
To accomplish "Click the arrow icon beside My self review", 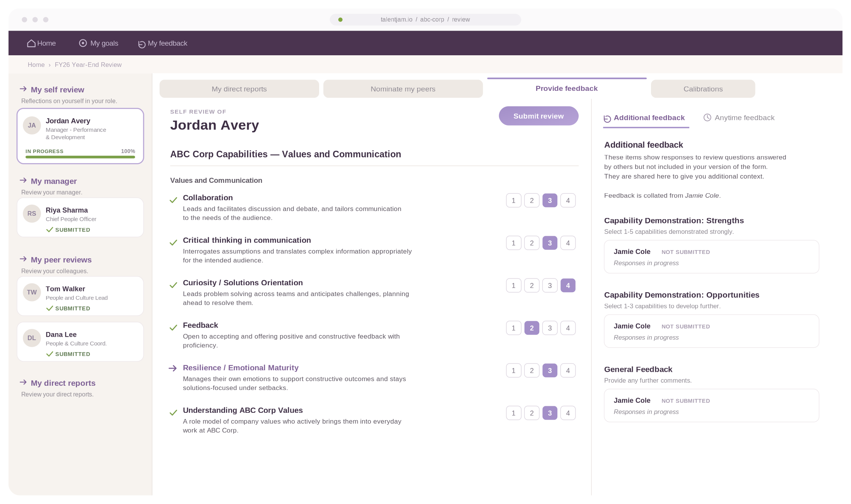I will click(23, 89).
